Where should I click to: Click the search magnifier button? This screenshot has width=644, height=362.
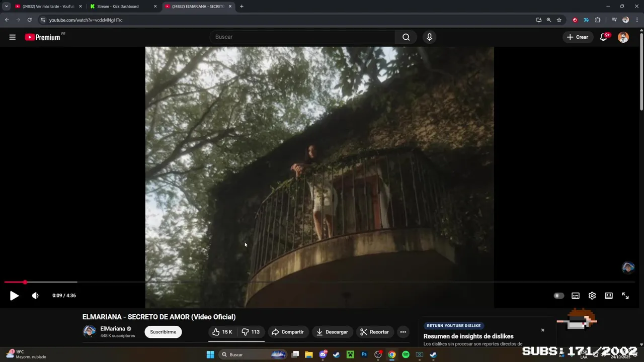point(406,37)
